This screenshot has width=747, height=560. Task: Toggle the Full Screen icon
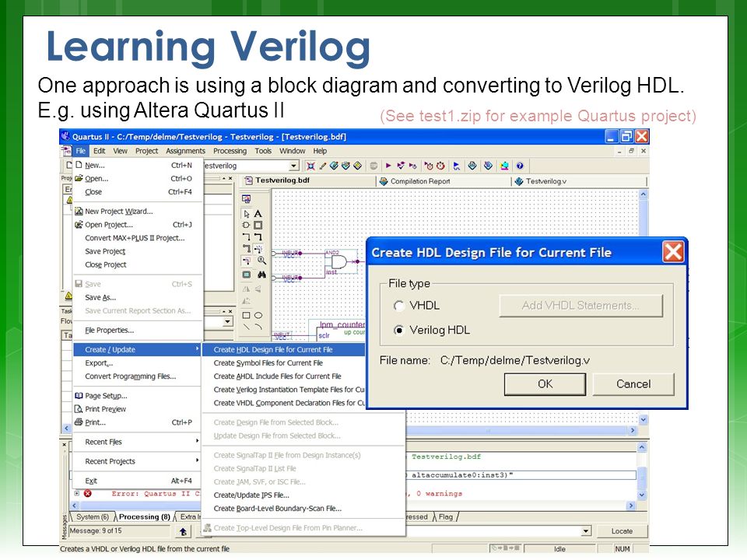pyautogui.click(x=247, y=275)
